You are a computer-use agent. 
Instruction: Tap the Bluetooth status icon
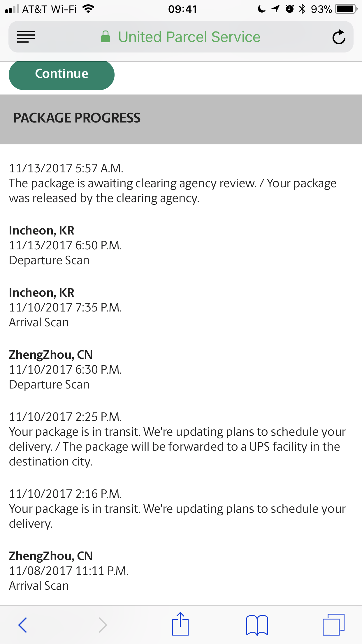[302, 9]
